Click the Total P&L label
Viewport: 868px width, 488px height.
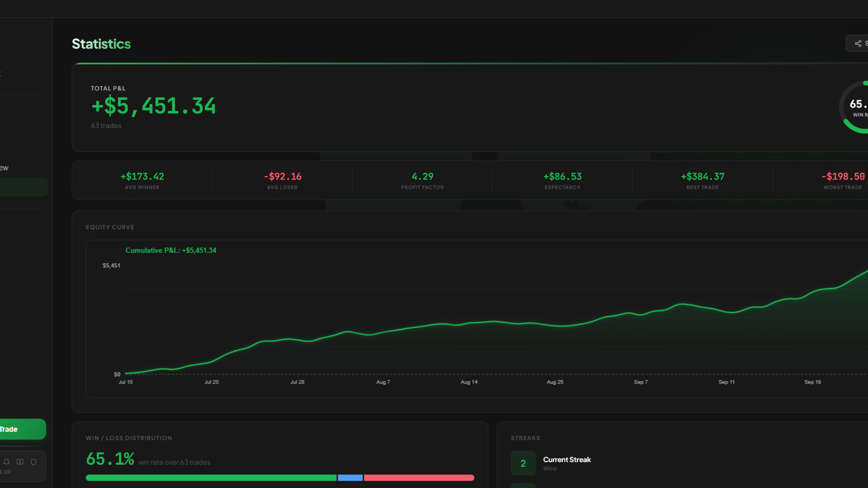(x=108, y=88)
